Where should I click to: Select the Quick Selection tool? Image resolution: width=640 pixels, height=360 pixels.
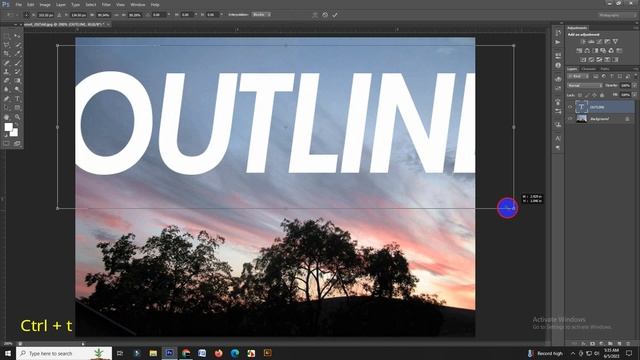pyautogui.click(x=18, y=45)
